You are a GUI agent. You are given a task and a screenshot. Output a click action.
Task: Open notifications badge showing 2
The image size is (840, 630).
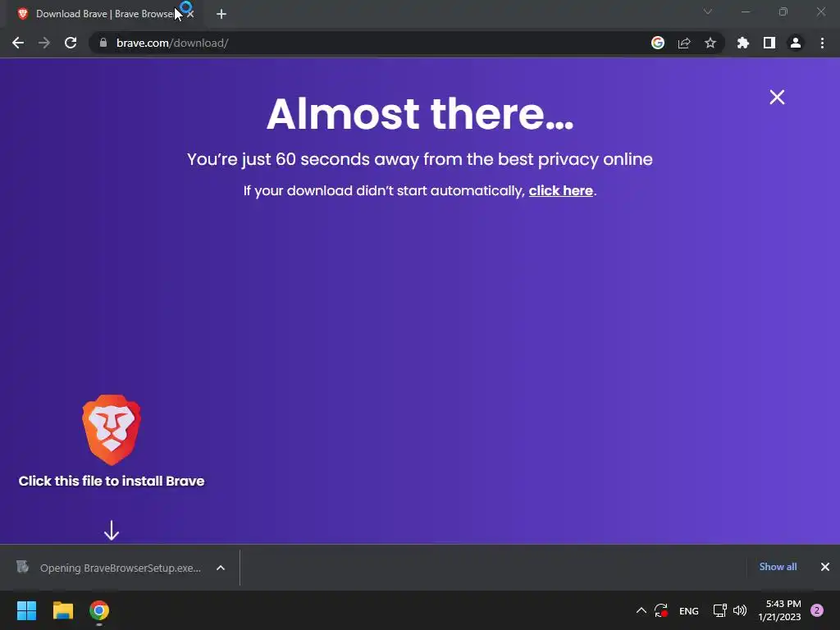click(x=817, y=610)
